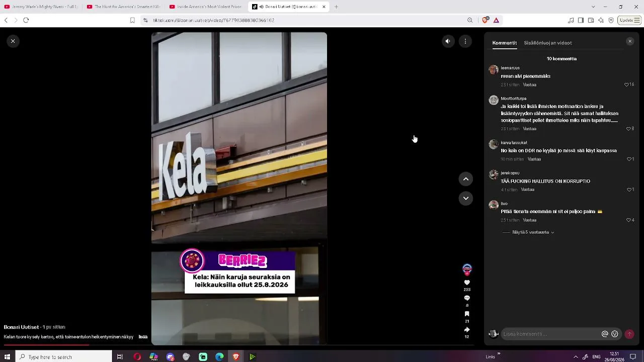Expand the 'Näytä 5 vastausta' replies
This screenshot has width=644, height=362.
[533, 232]
